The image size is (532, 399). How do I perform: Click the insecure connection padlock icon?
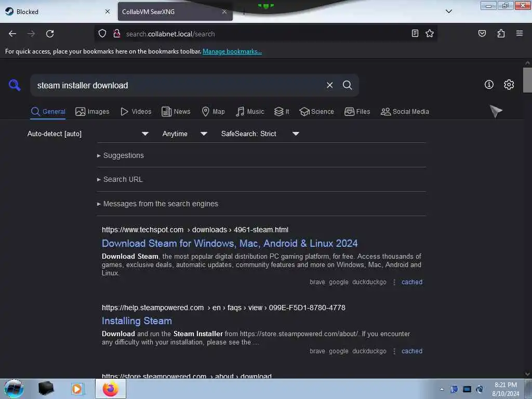[117, 33]
